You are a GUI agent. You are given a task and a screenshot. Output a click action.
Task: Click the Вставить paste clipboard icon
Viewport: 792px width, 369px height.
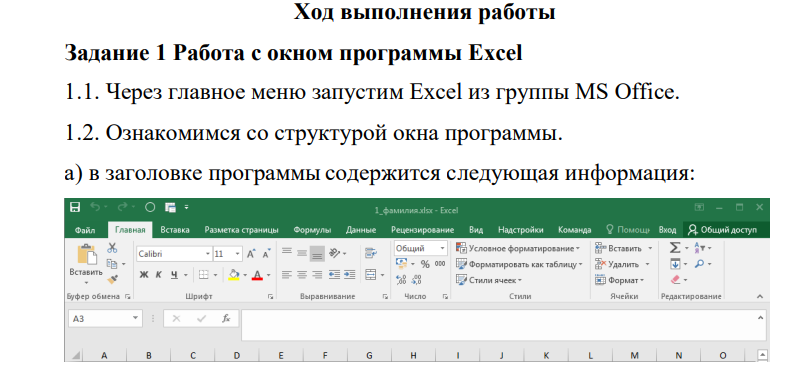(x=86, y=254)
